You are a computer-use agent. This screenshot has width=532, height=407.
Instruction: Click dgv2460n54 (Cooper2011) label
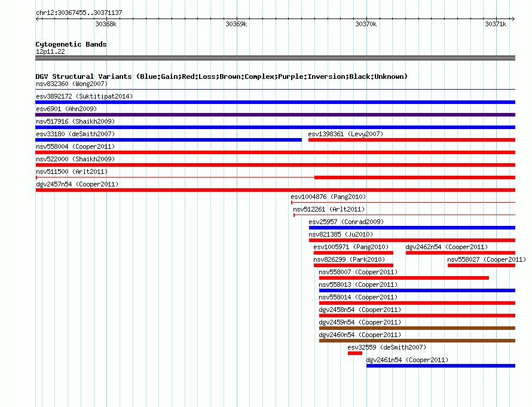pyautogui.click(x=360, y=335)
